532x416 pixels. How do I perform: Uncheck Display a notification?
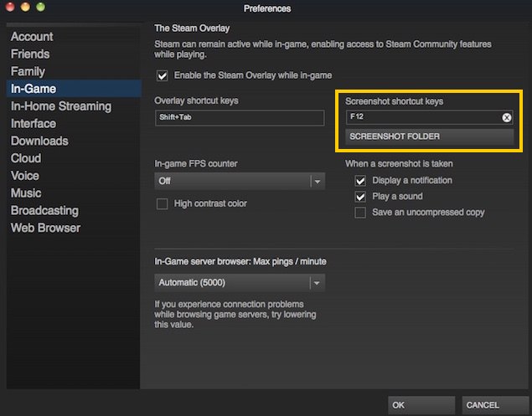tap(360, 181)
